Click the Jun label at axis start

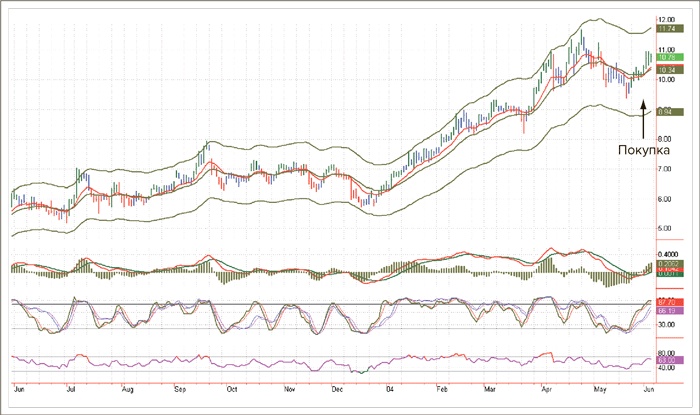17,383
